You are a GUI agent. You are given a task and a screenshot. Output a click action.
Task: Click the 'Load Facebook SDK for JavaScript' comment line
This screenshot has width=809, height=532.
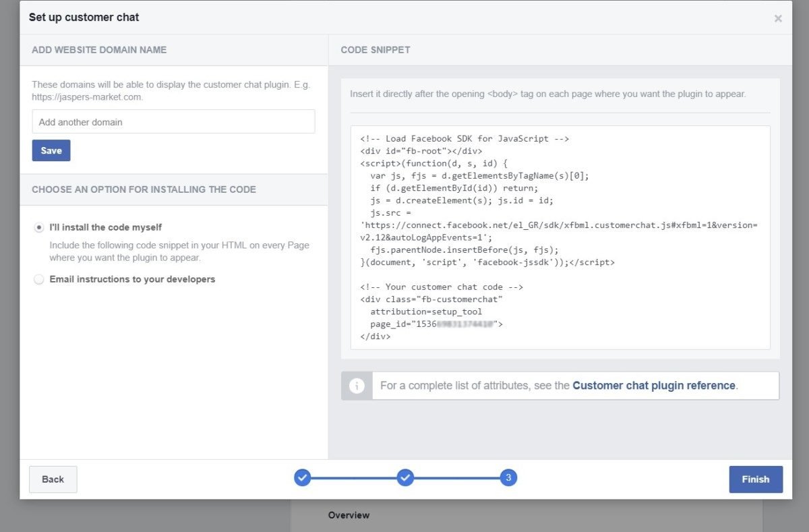coord(465,139)
